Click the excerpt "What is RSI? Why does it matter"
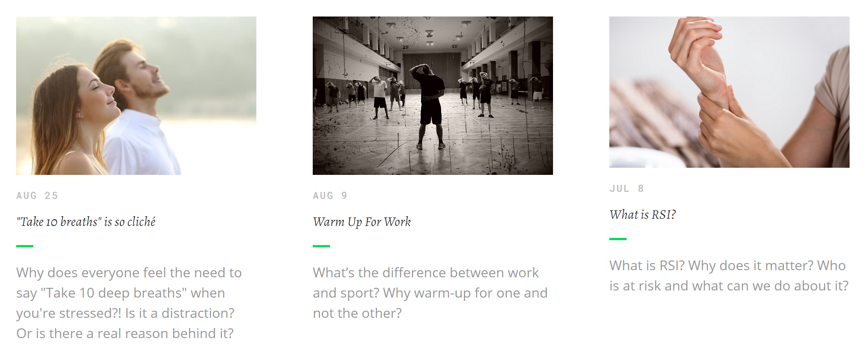This screenshot has height=364, width=868. point(729,275)
